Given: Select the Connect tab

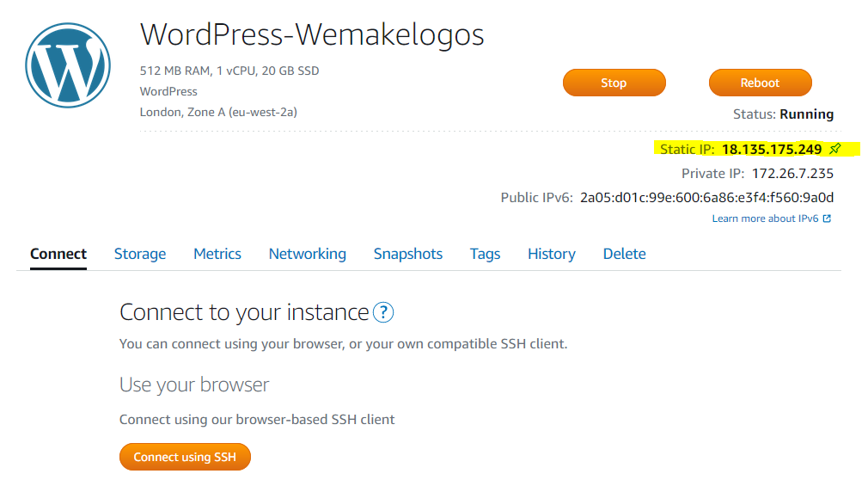Looking at the screenshot, I should [58, 254].
